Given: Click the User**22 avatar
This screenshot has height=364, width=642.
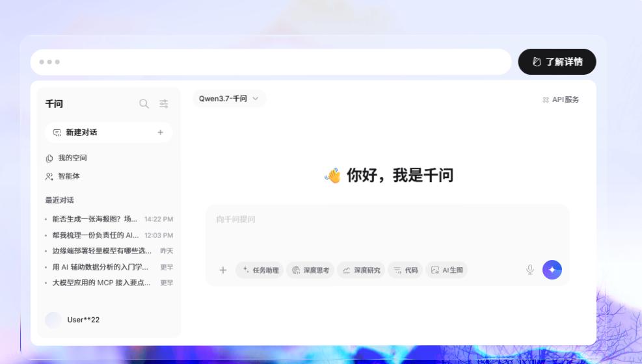Looking at the screenshot, I should 53,320.
